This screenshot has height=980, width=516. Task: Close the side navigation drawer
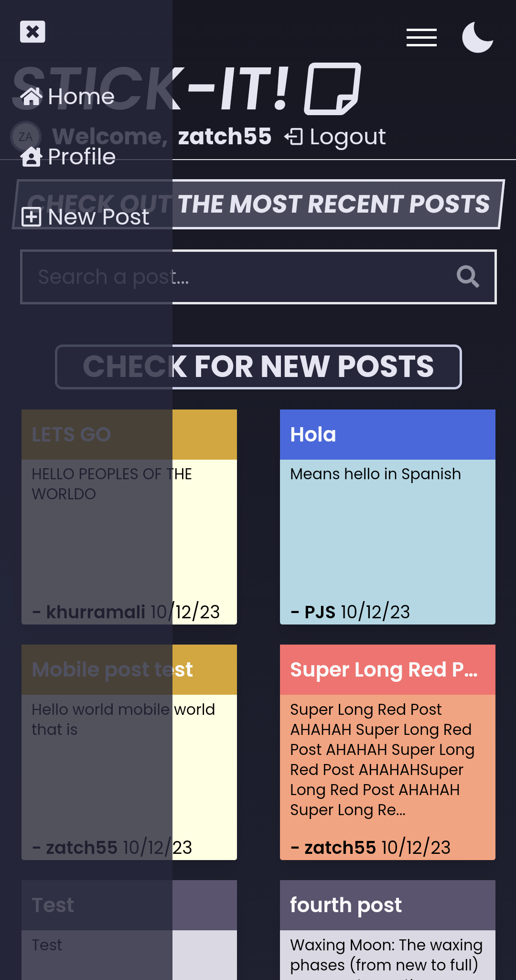32,32
